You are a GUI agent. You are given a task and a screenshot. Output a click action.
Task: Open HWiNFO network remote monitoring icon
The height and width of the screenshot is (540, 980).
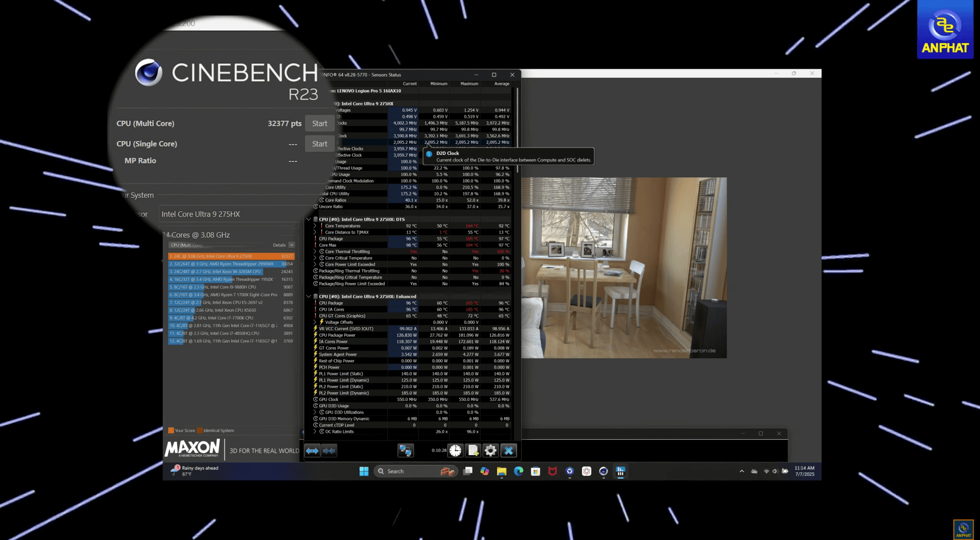coord(406,451)
